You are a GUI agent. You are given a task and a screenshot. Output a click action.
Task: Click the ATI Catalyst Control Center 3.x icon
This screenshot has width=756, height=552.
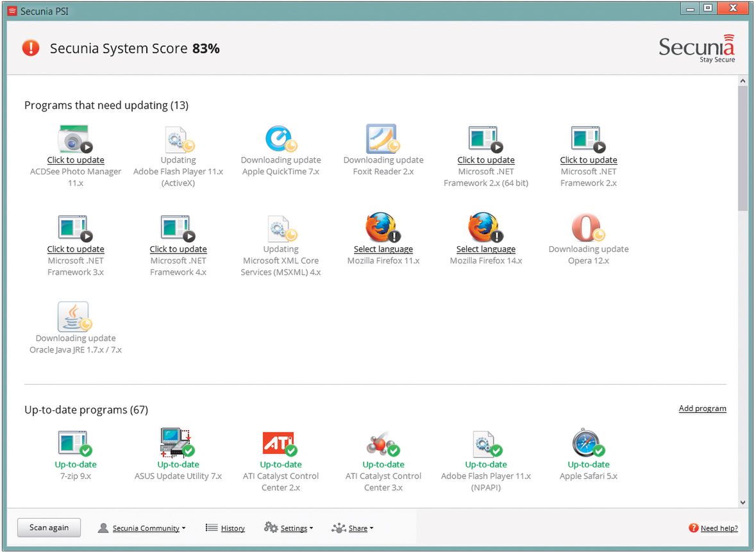click(x=383, y=444)
